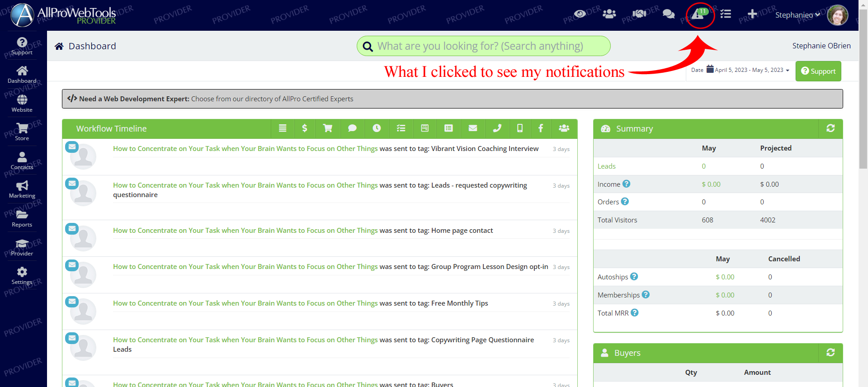The image size is (868, 387).
Task: Open email sent to Leads - requested copywriting questionnaire
Action: tap(245, 185)
